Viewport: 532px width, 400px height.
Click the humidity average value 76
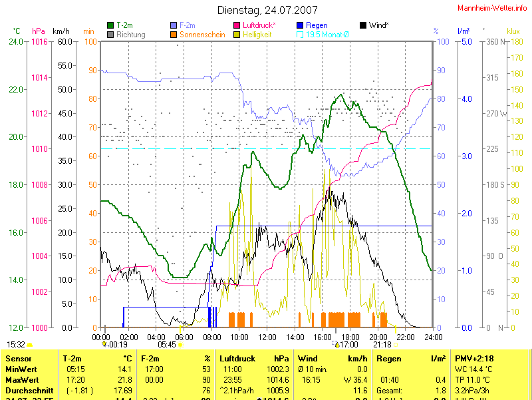tap(206, 391)
